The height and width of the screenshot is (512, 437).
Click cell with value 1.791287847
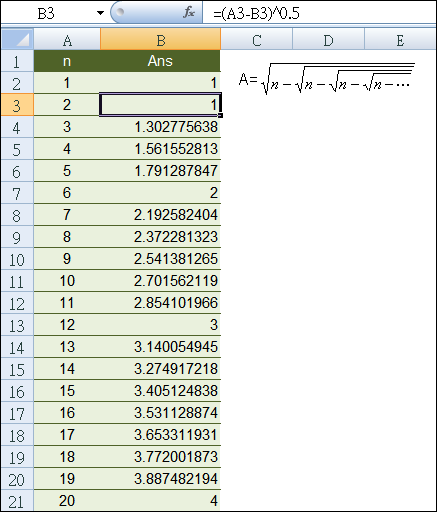(x=160, y=171)
